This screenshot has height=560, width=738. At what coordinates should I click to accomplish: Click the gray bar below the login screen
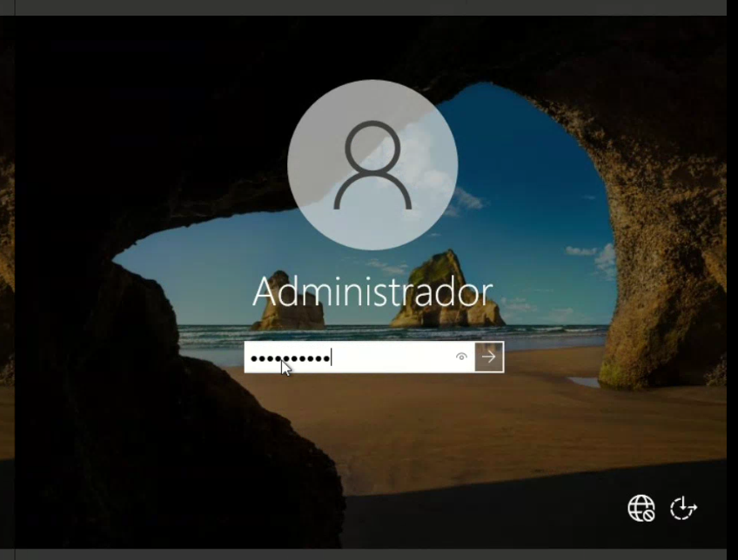[369, 554]
